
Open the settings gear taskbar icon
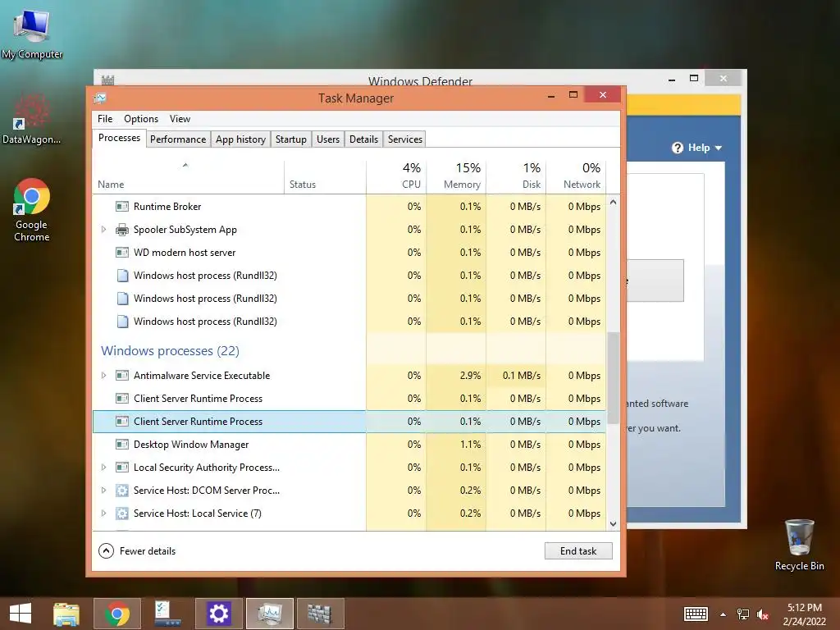tap(218, 614)
